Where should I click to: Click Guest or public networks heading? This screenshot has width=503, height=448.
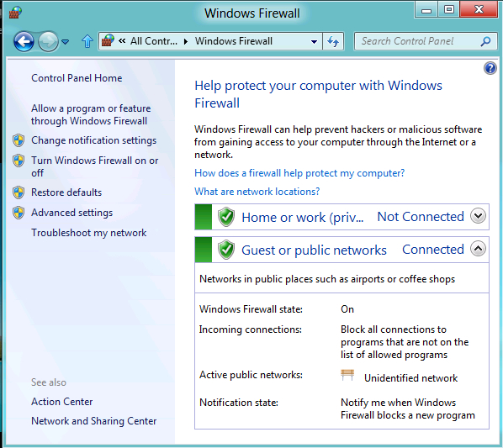pos(314,250)
